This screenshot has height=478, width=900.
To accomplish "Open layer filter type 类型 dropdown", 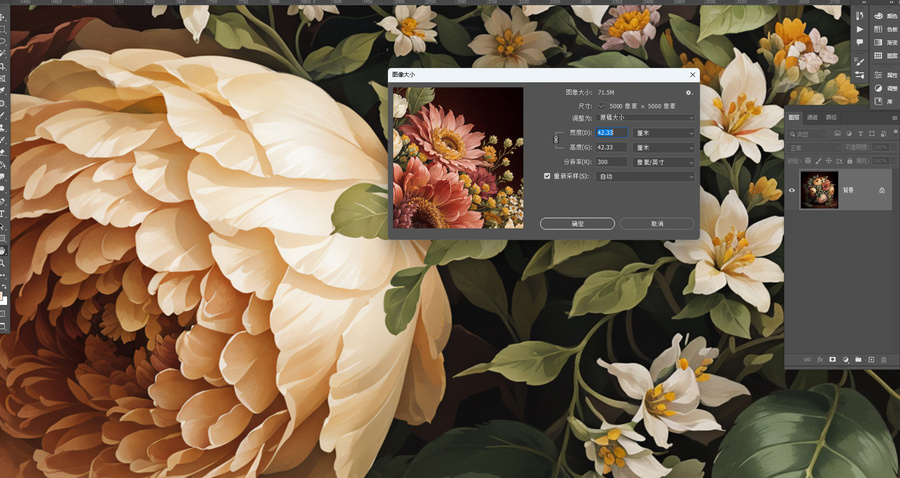I will [806, 134].
